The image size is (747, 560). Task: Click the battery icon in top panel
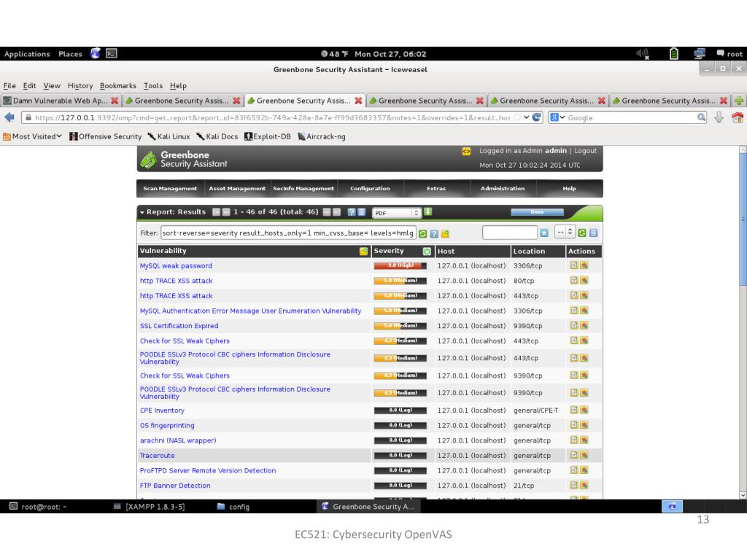[673, 54]
